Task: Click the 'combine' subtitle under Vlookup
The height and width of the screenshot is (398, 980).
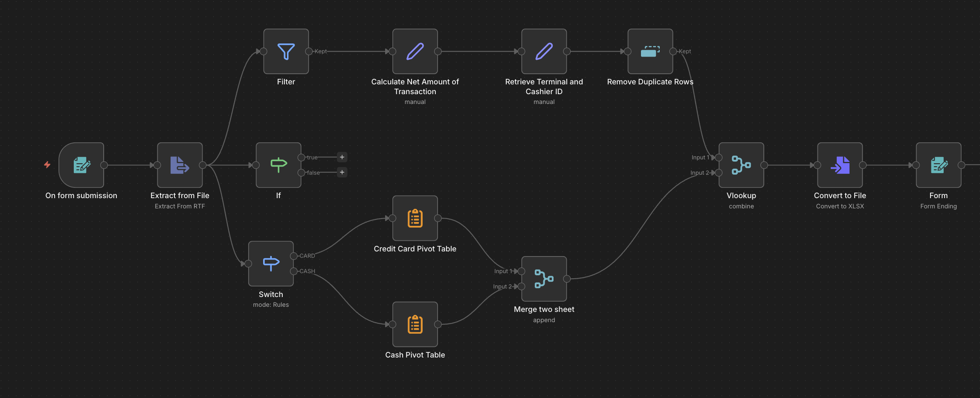Action: click(741, 206)
